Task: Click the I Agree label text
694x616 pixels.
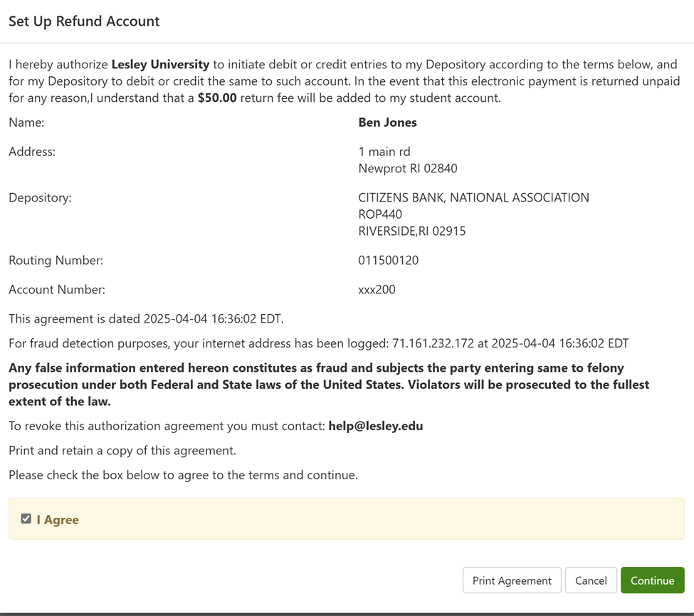Action: point(58,520)
